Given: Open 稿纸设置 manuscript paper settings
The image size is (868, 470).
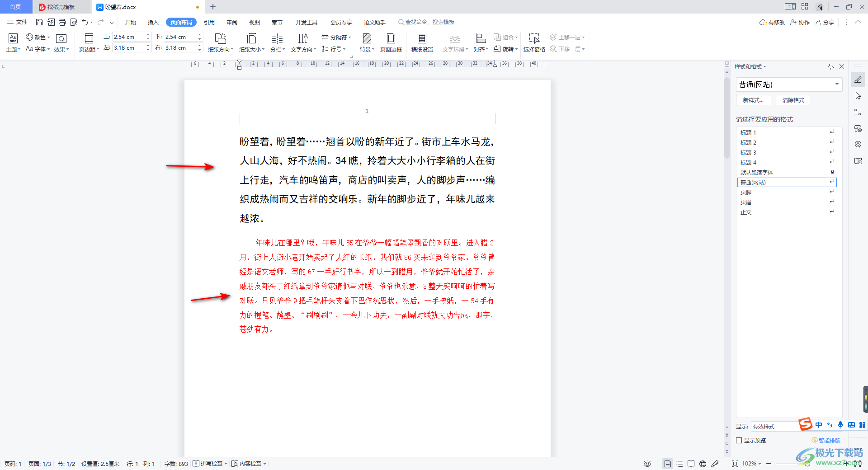Looking at the screenshot, I should (x=422, y=42).
